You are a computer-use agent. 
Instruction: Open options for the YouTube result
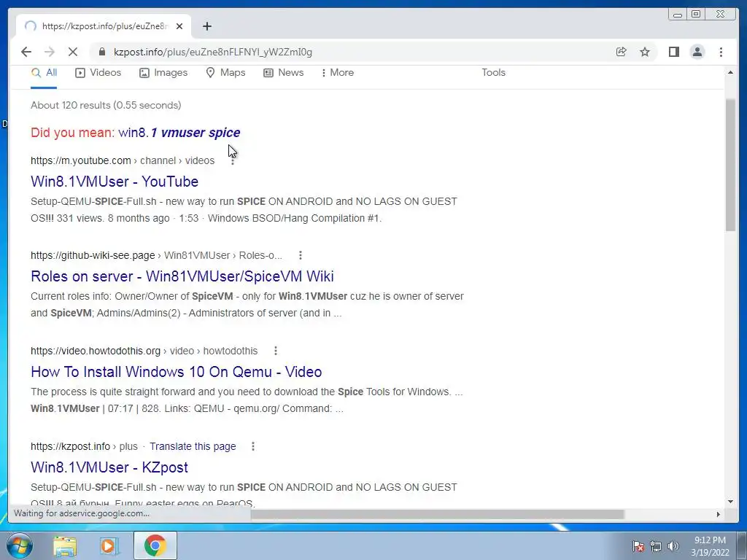233,161
